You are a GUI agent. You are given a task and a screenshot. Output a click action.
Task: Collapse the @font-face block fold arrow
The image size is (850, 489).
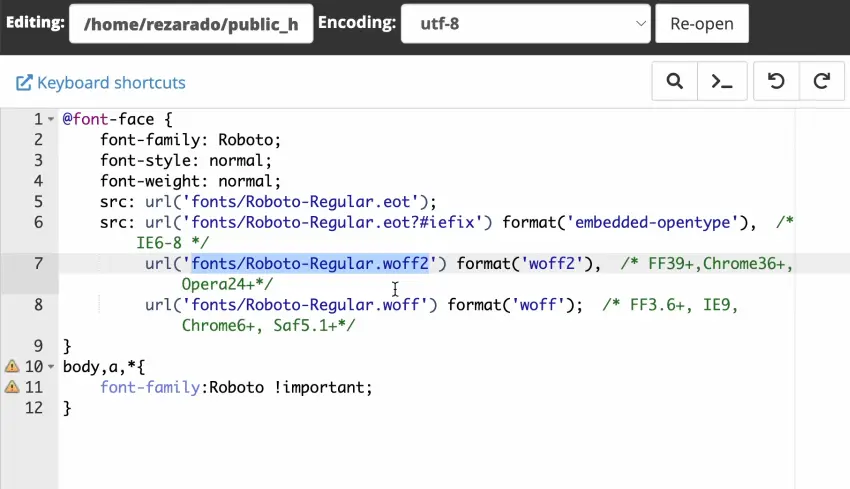(x=51, y=119)
